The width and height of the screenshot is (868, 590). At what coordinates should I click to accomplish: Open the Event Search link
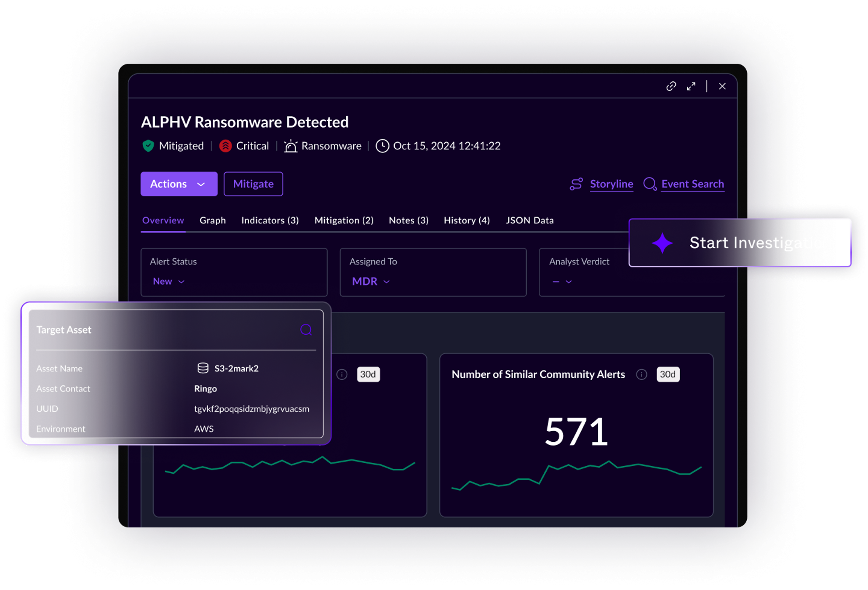(692, 184)
